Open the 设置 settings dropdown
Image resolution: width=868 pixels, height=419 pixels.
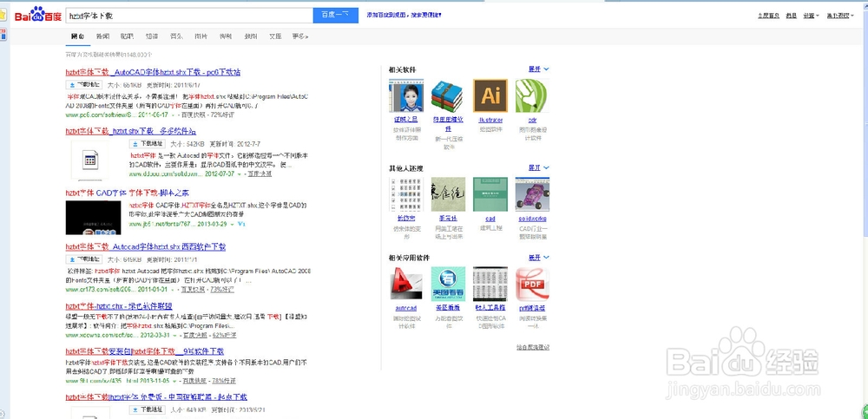click(x=811, y=16)
